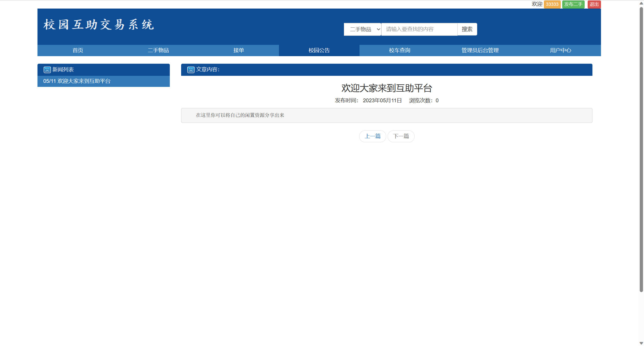Click the green 发布二手 button
Image resolution: width=644 pixels, height=346 pixels.
point(573,4)
